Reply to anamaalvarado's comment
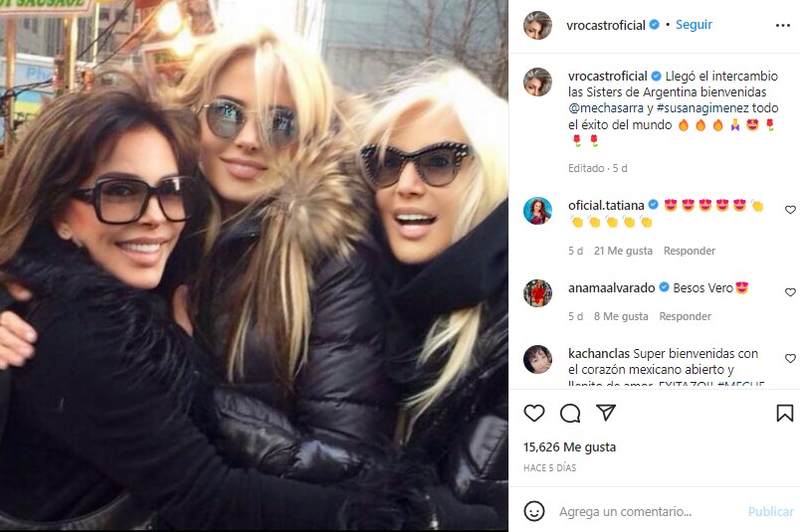 [x=685, y=316]
